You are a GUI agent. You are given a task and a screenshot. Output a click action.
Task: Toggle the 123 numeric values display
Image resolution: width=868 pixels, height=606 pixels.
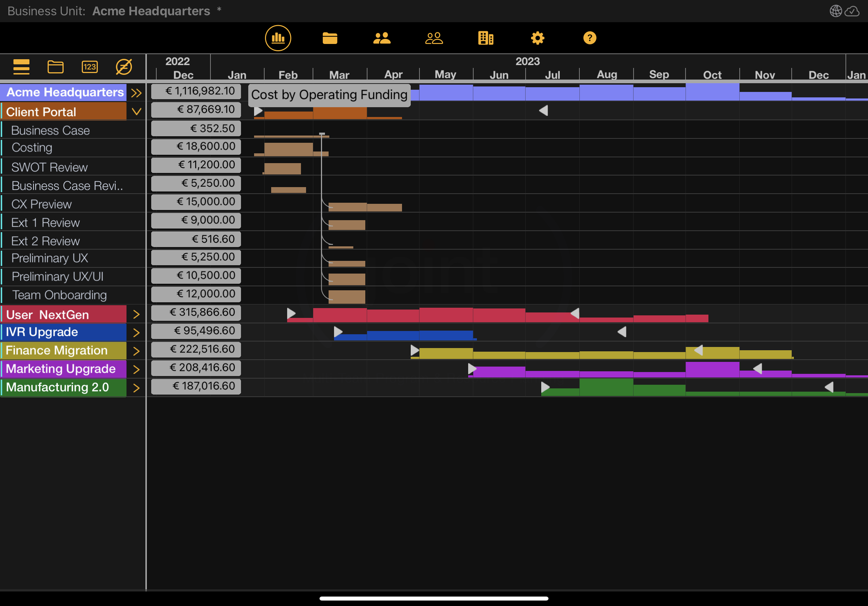pos(89,67)
